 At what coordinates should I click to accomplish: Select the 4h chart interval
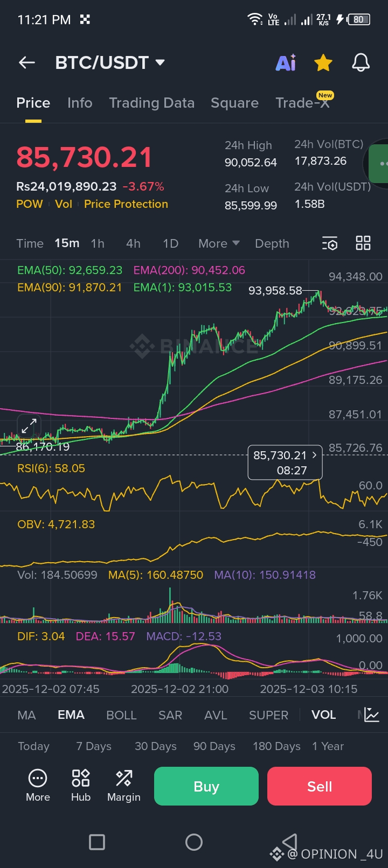133,243
